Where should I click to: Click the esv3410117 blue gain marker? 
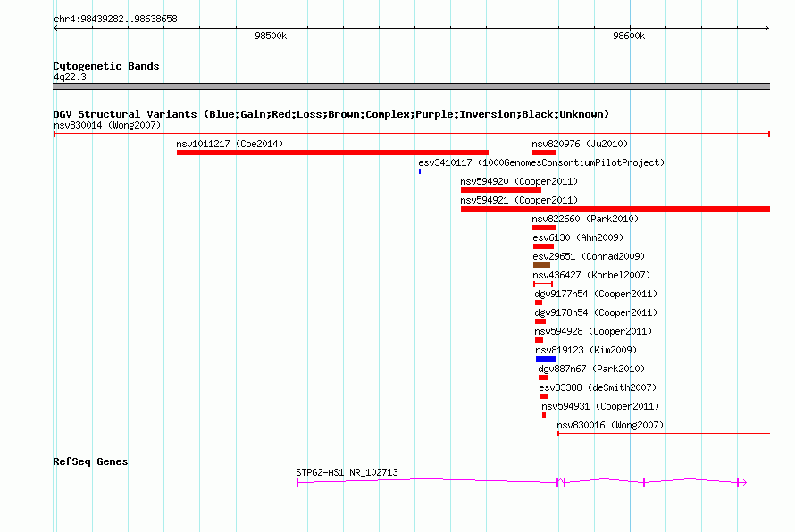tap(420, 171)
